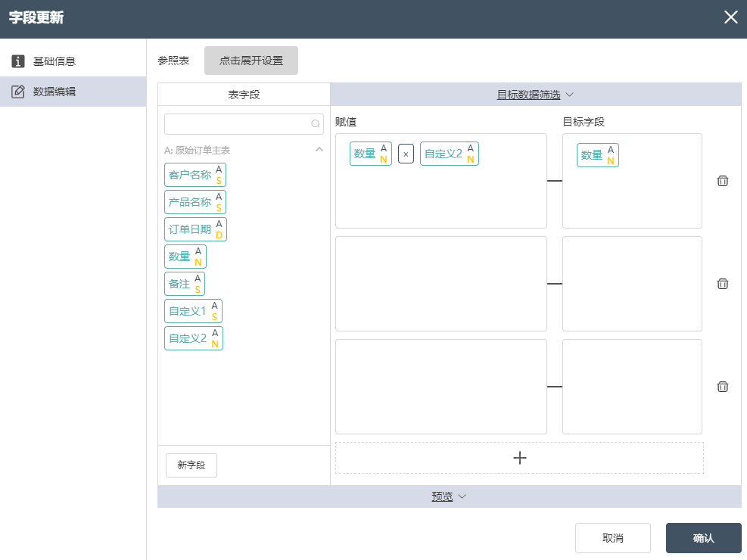Click the info icon beside 基础信息
This screenshot has height=560, width=747.
18,61
